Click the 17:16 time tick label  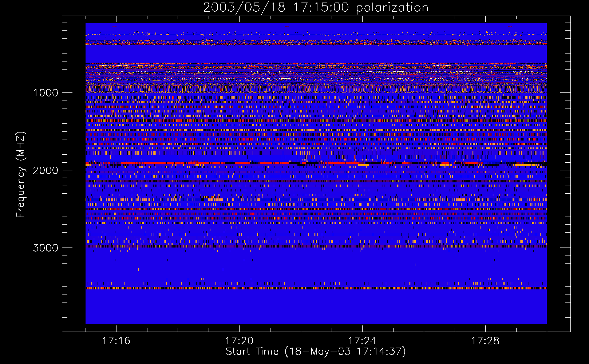(116, 341)
